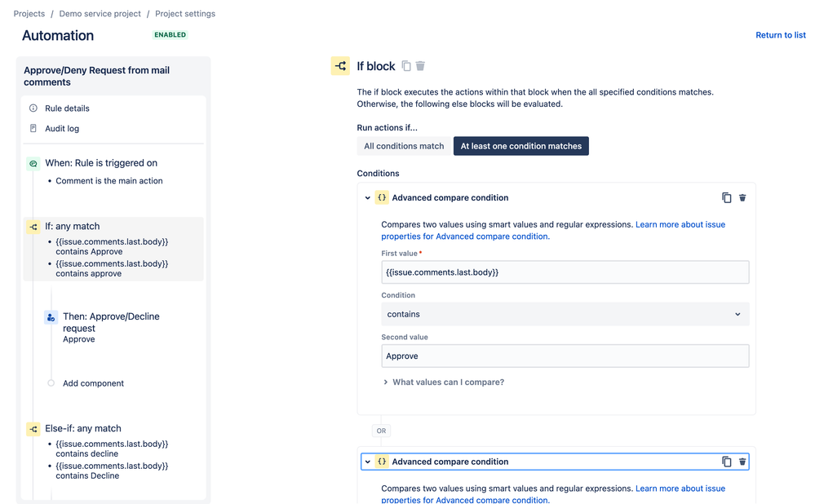The width and height of the screenshot is (815, 504).
Task: Click the approval icon for Then: Approve/Decline request
Action: pyautogui.click(x=51, y=317)
